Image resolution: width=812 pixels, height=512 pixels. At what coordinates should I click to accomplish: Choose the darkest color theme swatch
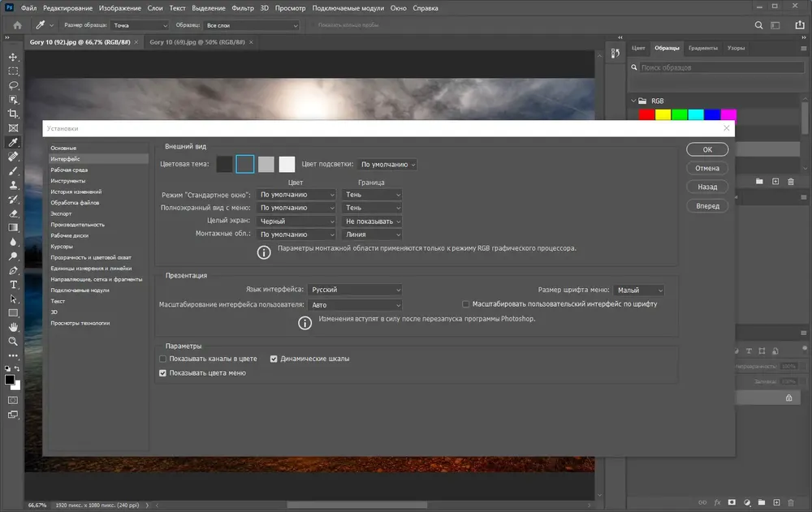224,164
